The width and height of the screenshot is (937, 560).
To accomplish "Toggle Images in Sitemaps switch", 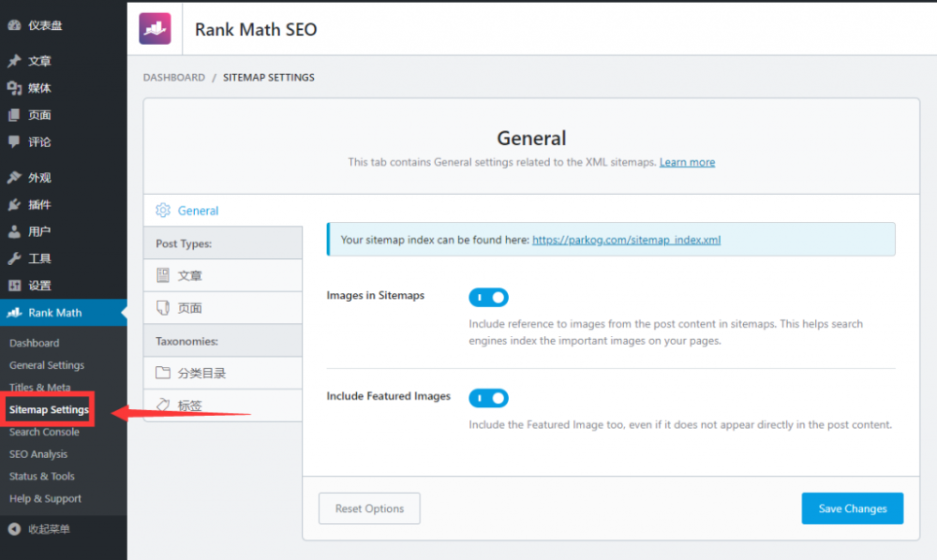I will pos(488,298).
